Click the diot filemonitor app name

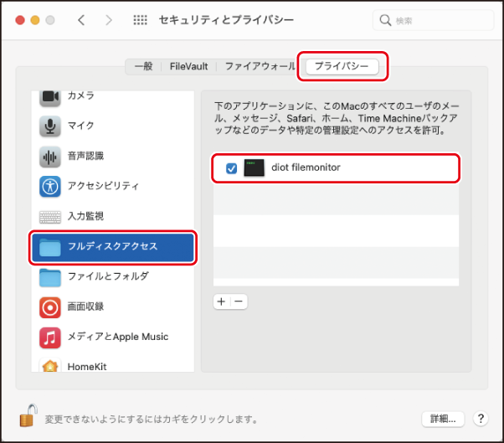306,167
